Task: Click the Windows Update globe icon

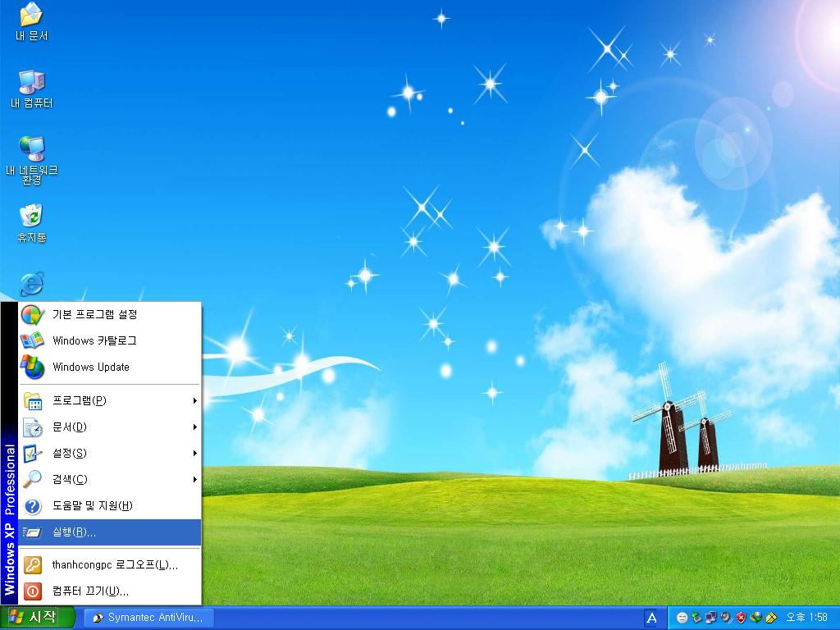Action: [x=32, y=367]
